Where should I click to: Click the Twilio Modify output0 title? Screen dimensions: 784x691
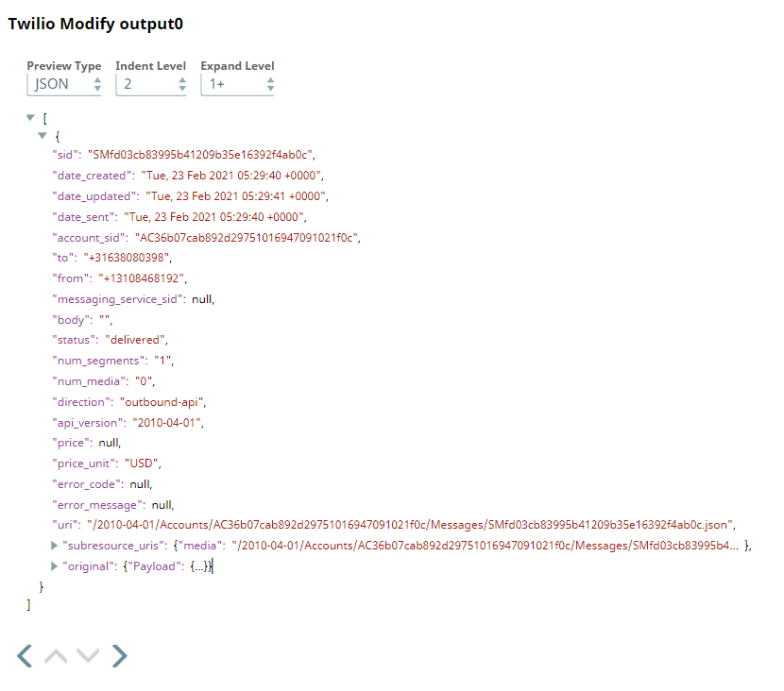(95, 24)
